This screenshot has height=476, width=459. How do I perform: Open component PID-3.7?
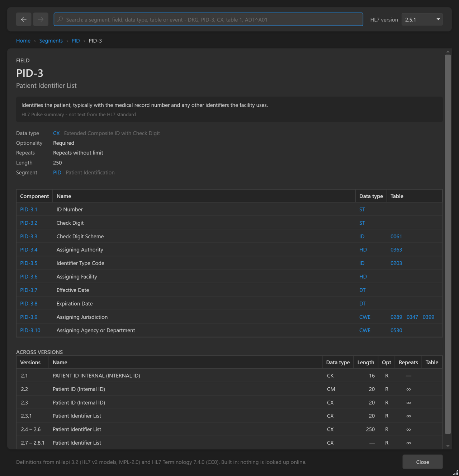(29, 290)
